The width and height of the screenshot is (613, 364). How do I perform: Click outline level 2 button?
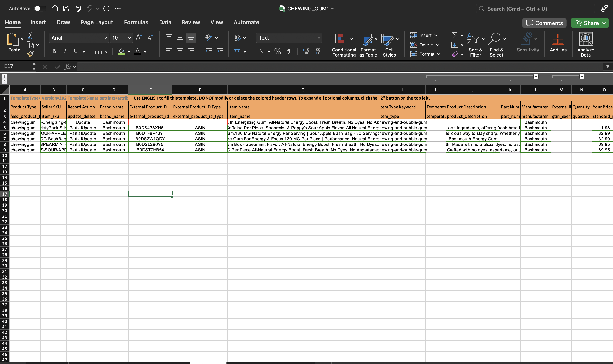pos(5,82)
